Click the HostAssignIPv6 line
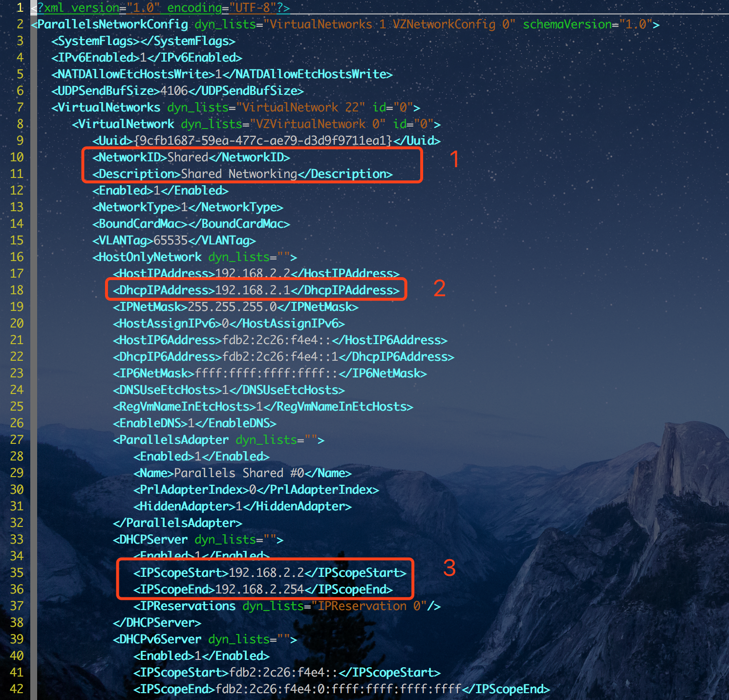 [x=229, y=324]
